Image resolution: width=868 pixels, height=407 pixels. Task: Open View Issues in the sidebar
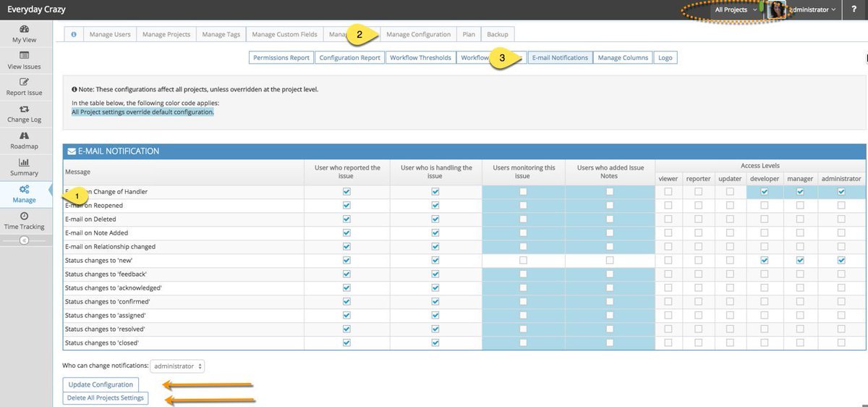(x=24, y=61)
